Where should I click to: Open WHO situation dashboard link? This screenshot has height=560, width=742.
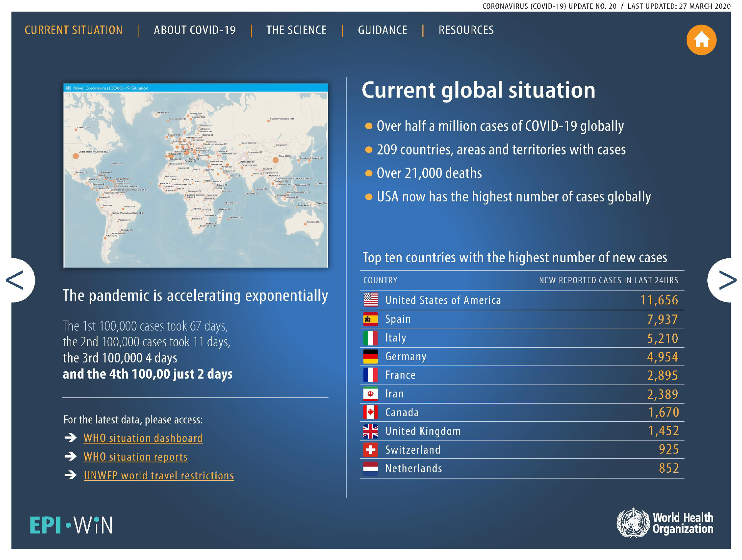pyautogui.click(x=143, y=438)
